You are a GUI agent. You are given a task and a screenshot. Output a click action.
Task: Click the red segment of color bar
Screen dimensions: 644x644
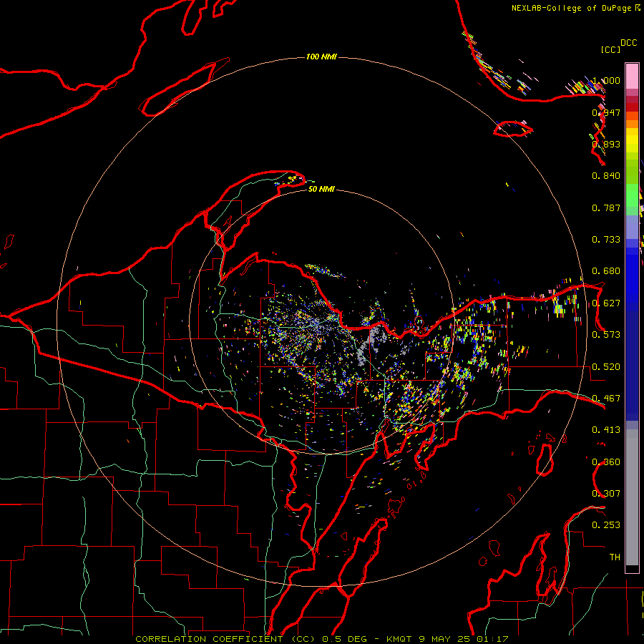(632, 107)
